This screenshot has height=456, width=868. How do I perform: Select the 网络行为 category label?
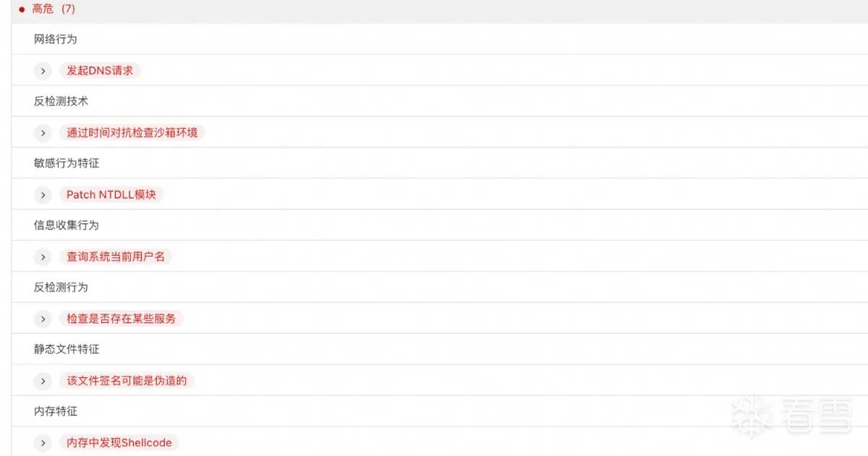click(x=55, y=40)
